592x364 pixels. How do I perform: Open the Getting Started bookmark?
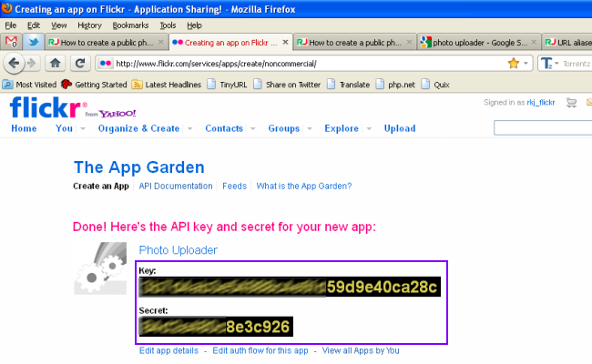point(94,85)
